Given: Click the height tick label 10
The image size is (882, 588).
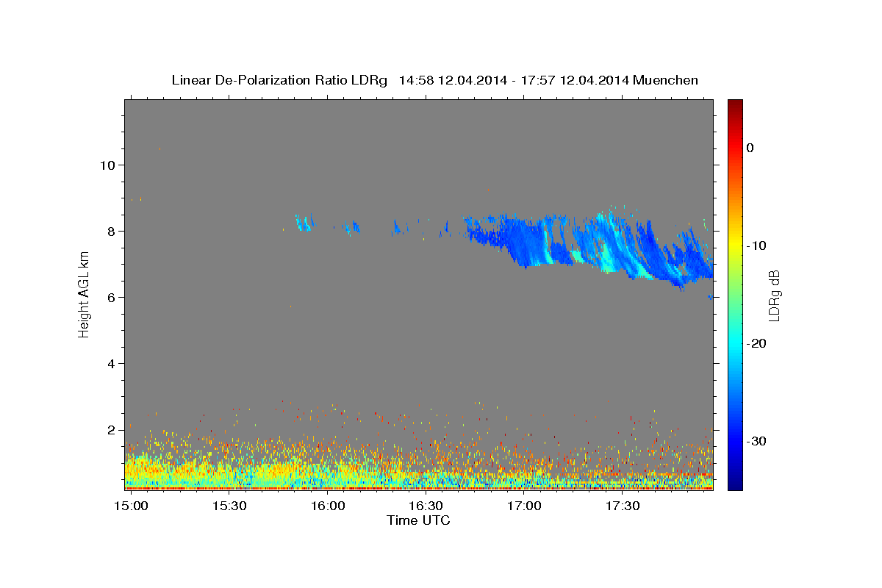Looking at the screenshot, I should pos(107,165).
